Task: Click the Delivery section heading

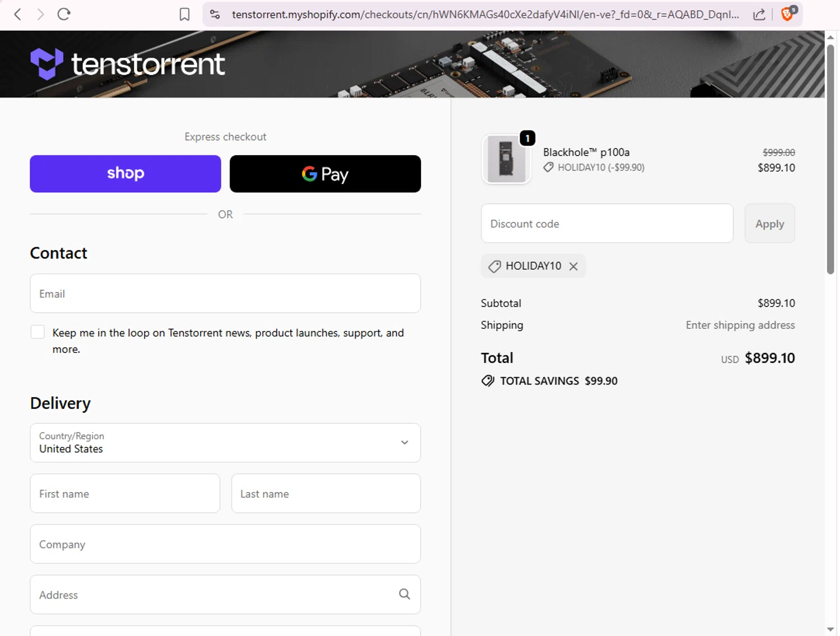Action: pos(60,403)
